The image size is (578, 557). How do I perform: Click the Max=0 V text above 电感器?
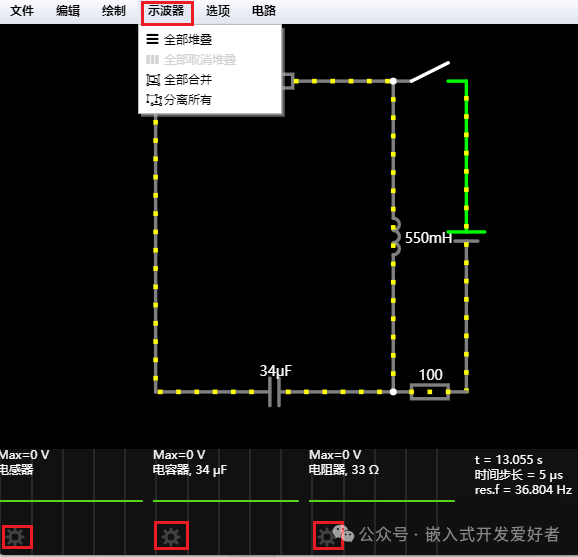[x=24, y=455]
